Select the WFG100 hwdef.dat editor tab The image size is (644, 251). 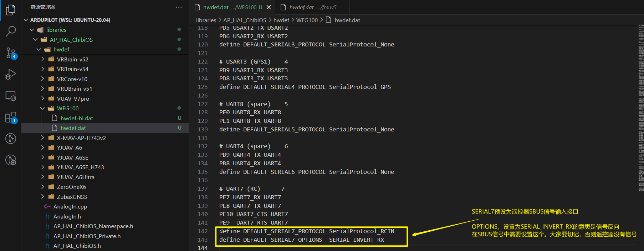228,7
